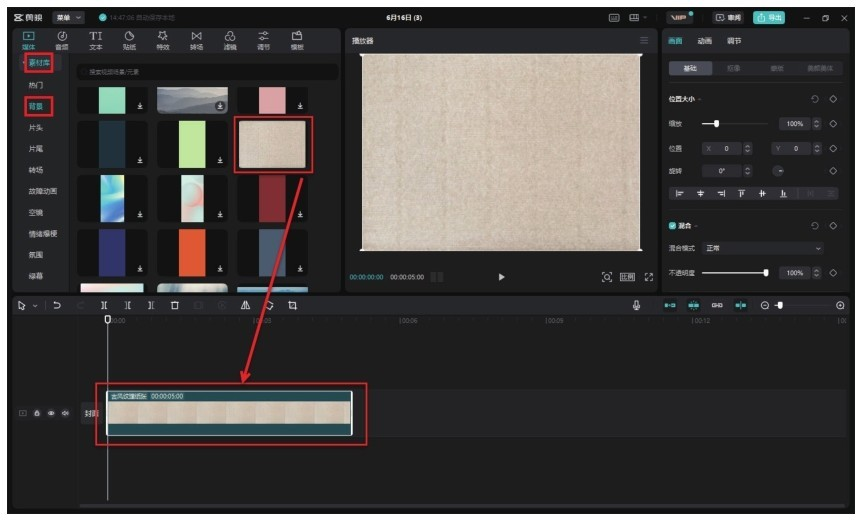This screenshot has height=520, width=861.
Task: Adjust the 不透明度 percentage stepper
Action: click(817, 273)
